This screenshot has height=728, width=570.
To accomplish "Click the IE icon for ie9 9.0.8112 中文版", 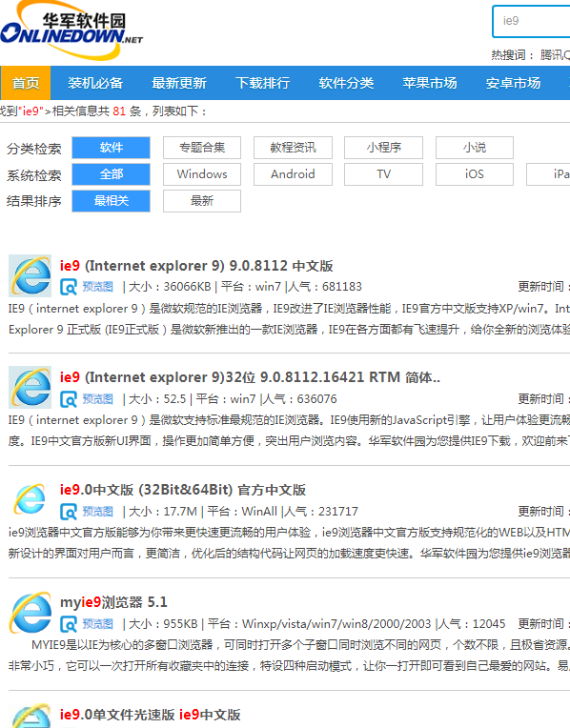I will coord(31,275).
